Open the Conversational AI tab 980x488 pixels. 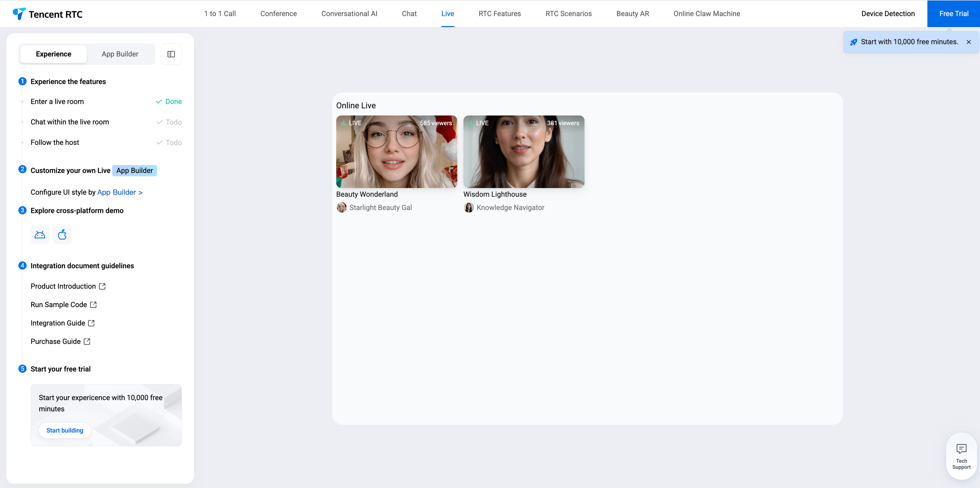click(x=349, y=14)
